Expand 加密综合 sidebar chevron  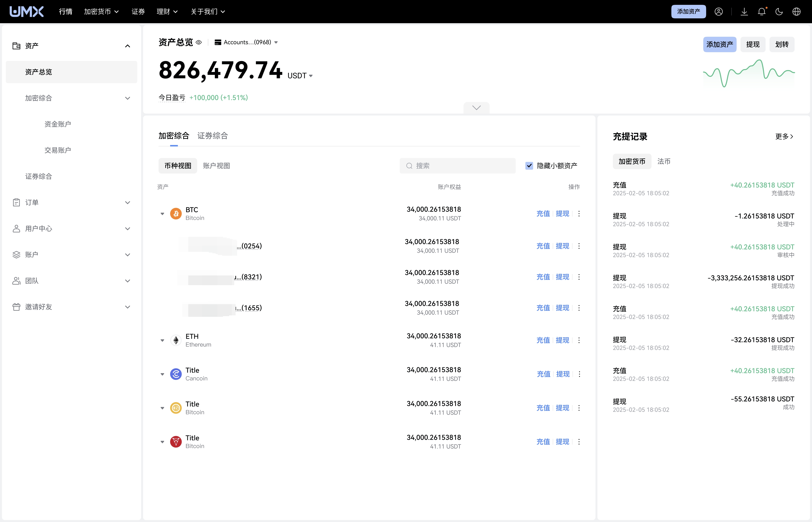(x=127, y=98)
